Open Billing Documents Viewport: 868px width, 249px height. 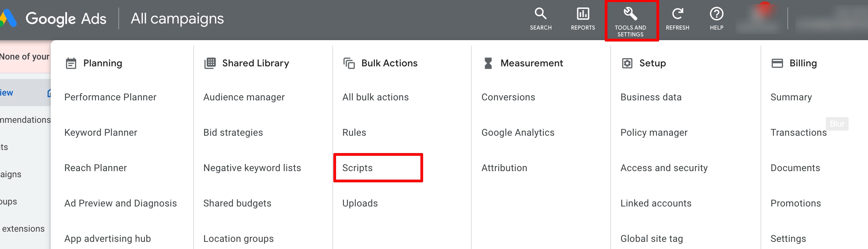tap(795, 168)
